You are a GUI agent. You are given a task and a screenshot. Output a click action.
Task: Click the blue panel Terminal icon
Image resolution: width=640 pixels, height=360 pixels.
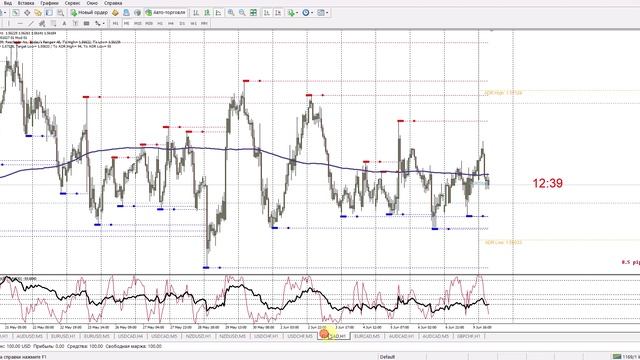click(x=49, y=13)
